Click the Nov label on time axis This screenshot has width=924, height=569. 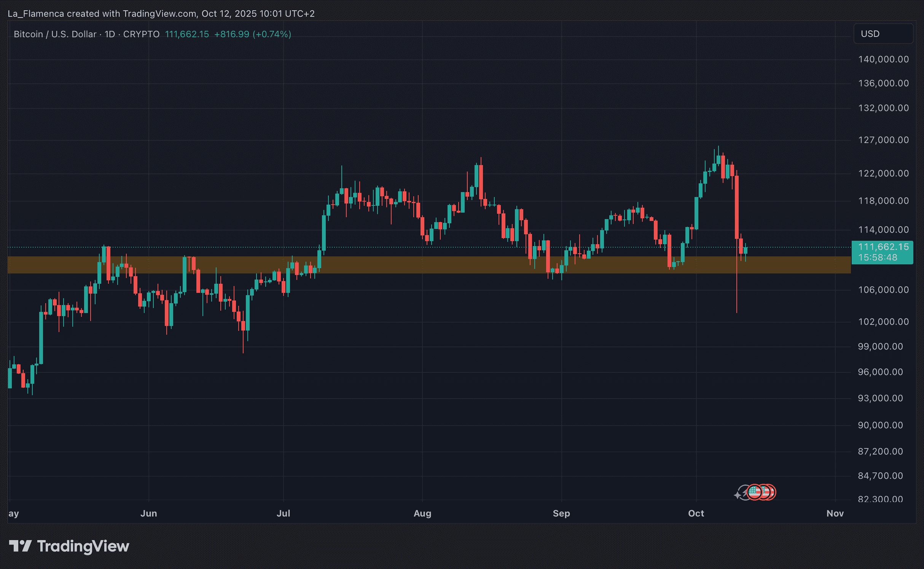[835, 513]
